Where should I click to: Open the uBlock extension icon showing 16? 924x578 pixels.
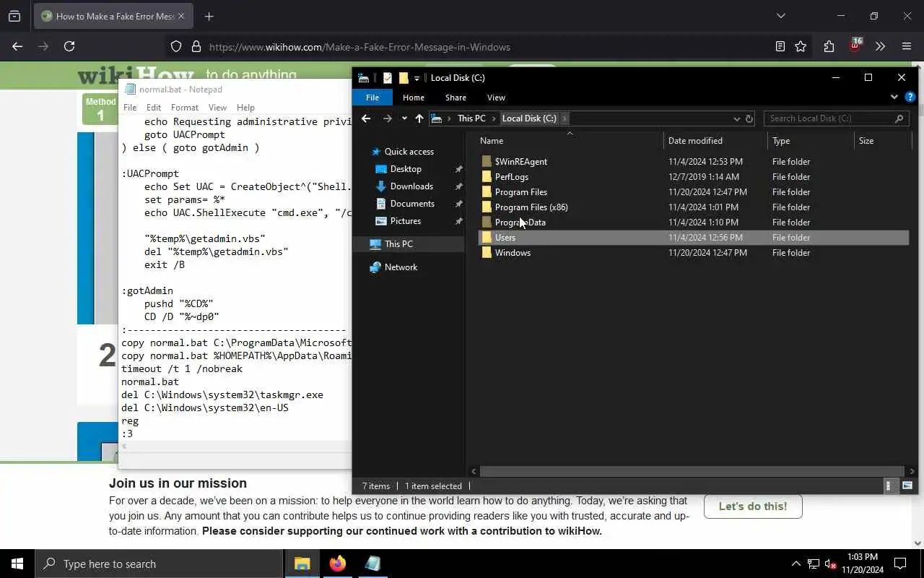tap(855, 46)
